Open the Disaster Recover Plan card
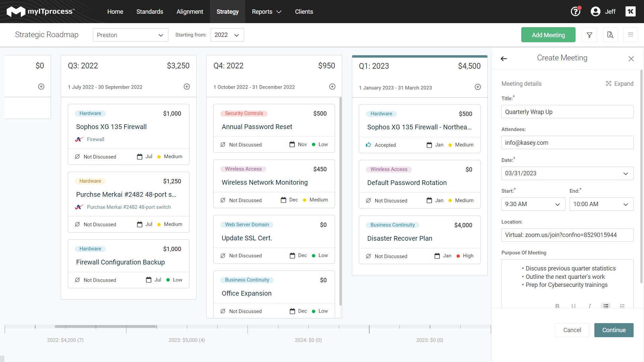This screenshot has width=644, height=362. [420, 240]
